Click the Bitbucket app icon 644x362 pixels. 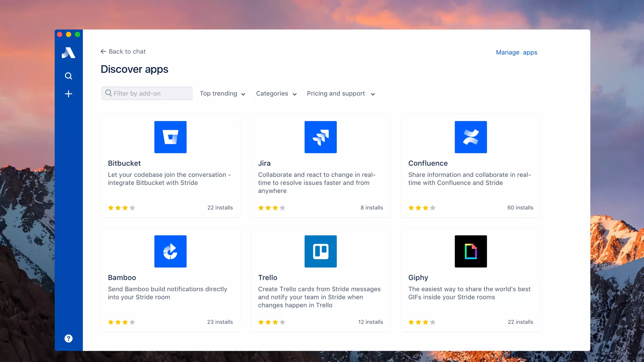click(170, 137)
